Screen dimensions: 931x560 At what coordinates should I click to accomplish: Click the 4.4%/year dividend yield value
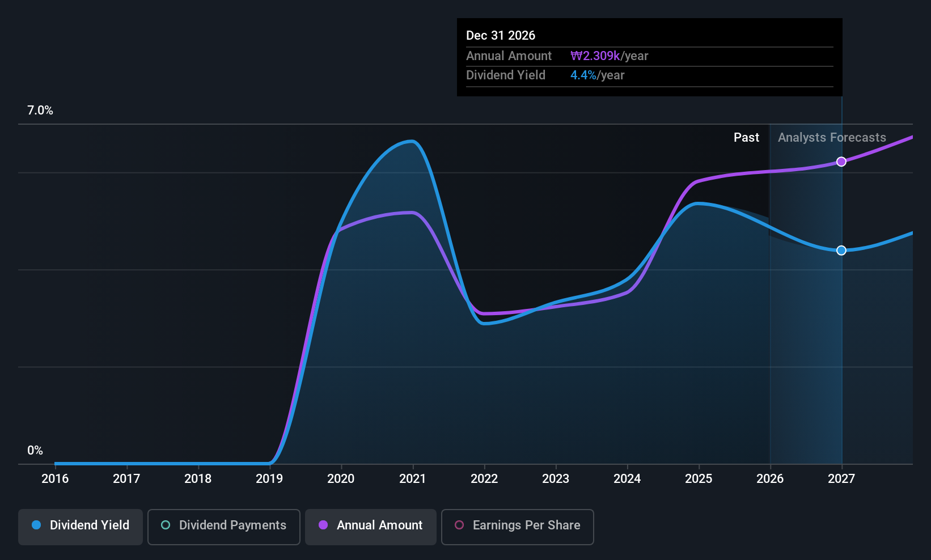[597, 75]
